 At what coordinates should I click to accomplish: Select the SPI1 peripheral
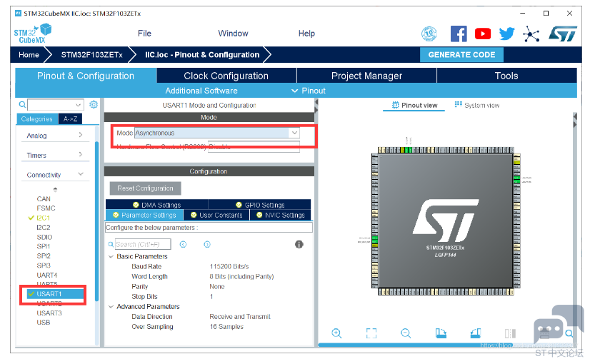coord(44,246)
